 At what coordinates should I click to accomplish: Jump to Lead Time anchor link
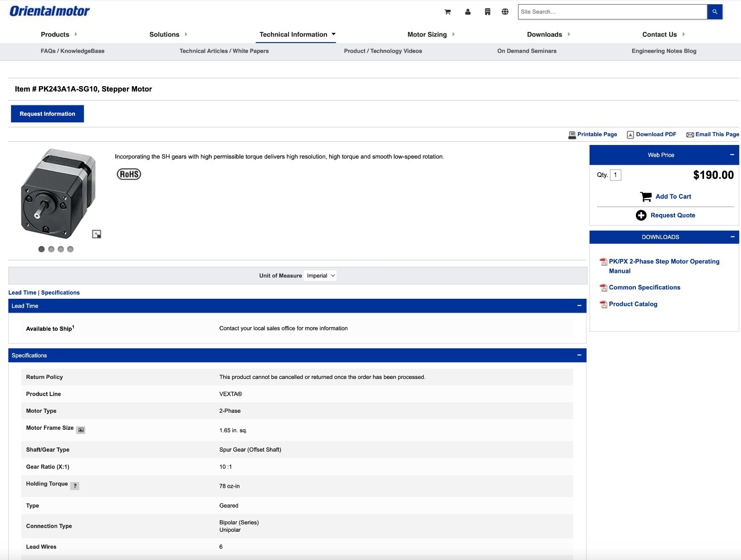pos(22,293)
